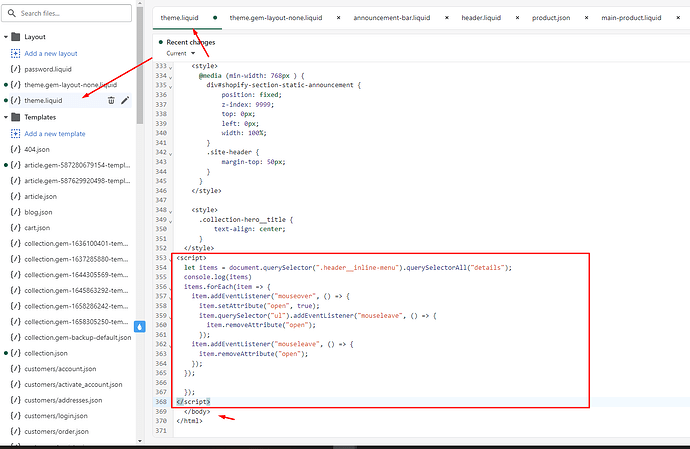Fold forEach block at line 356
Viewport: 690px width, 449px height.
(x=170, y=287)
